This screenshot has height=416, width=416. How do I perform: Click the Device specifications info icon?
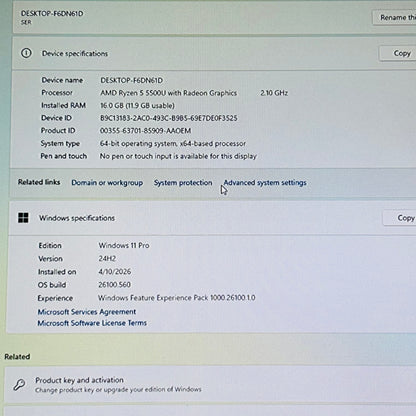26,53
